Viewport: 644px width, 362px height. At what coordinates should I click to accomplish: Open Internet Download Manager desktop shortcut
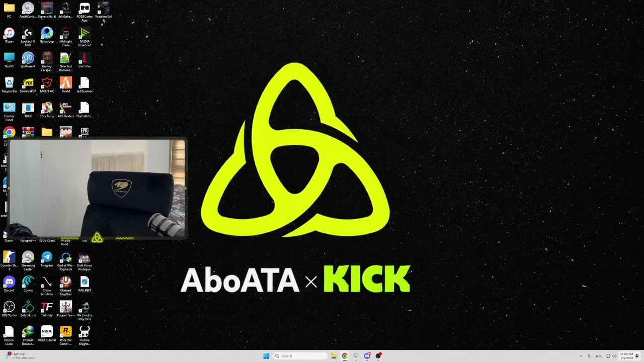[x=28, y=335]
